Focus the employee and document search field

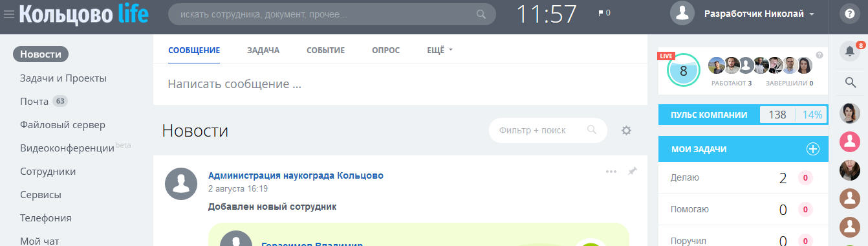(x=332, y=14)
